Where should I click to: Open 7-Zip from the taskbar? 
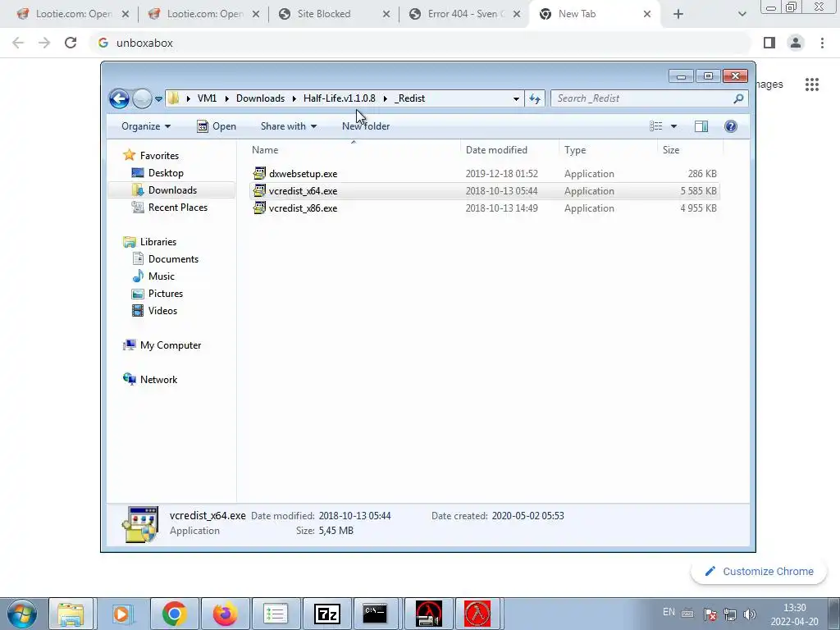326,614
